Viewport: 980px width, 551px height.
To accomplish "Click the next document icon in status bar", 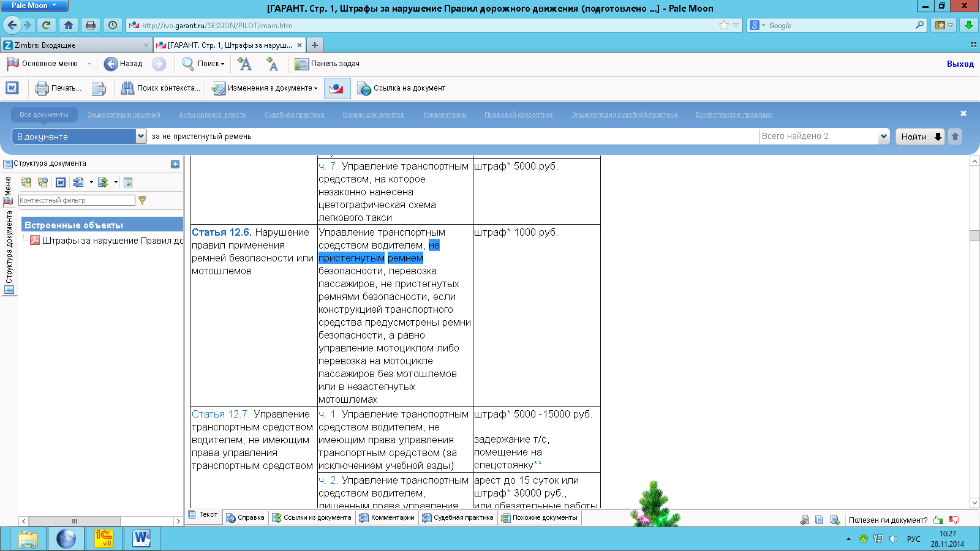I will (x=835, y=520).
